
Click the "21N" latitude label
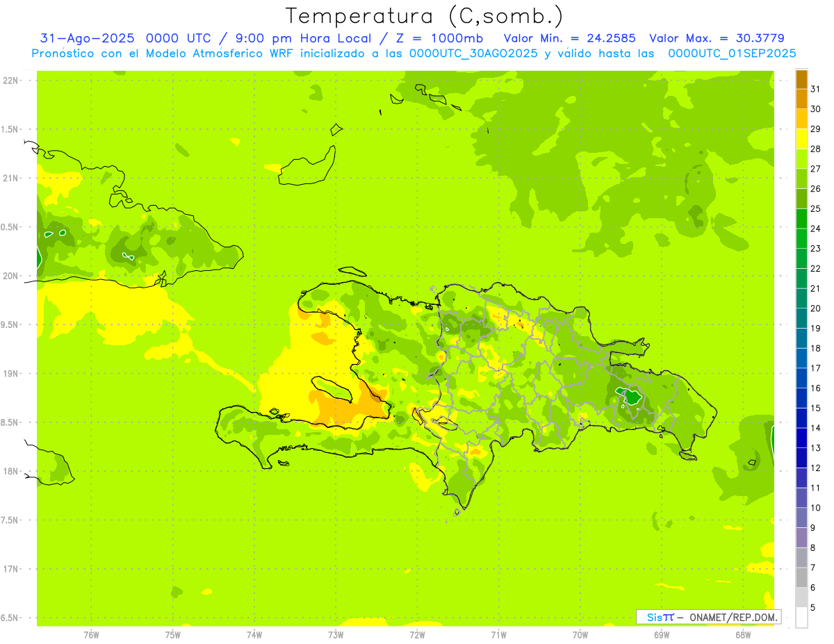tap(10, 178)
